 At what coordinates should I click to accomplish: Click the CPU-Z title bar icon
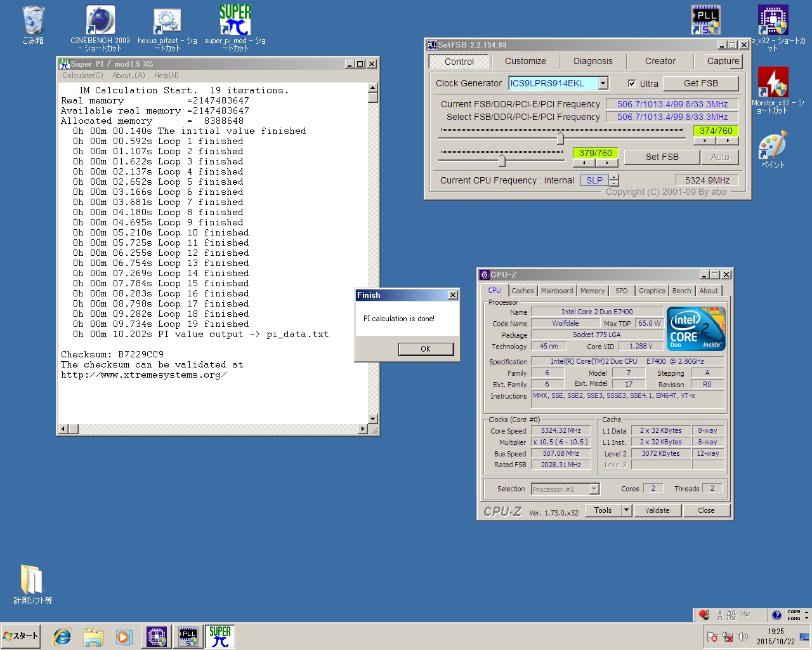[485, 275]
